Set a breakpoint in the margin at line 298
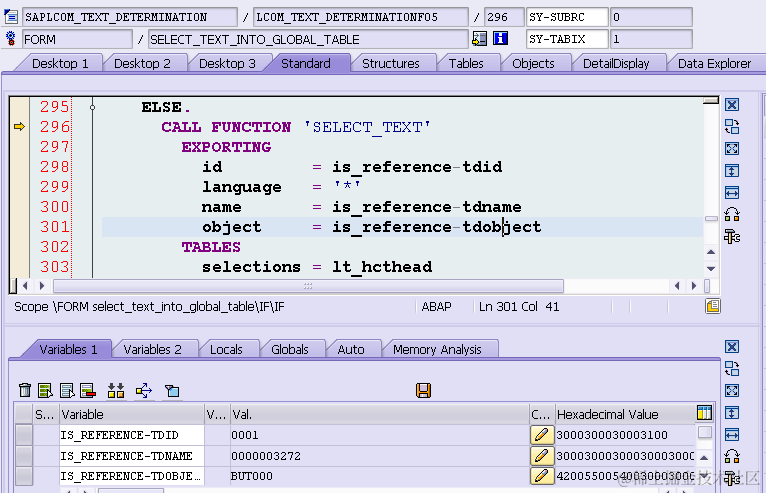 tap(19, 167)
